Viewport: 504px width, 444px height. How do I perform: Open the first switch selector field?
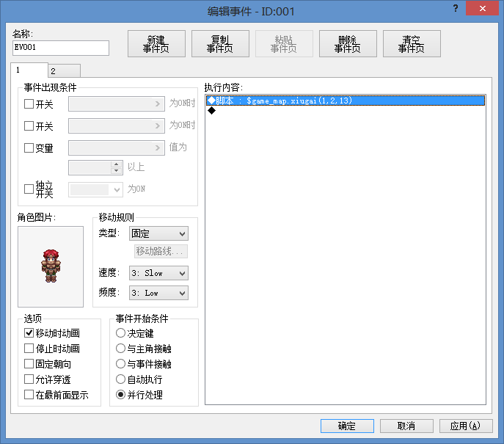(117, 104)
